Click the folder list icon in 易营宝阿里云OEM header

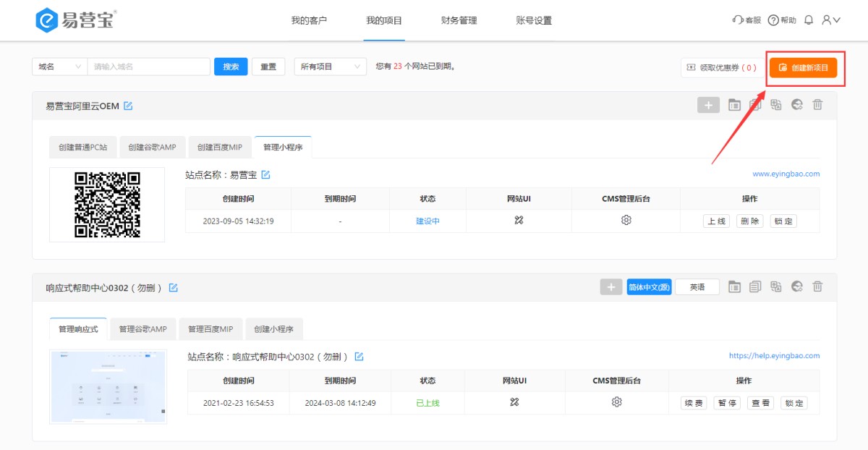coord(734,105)
